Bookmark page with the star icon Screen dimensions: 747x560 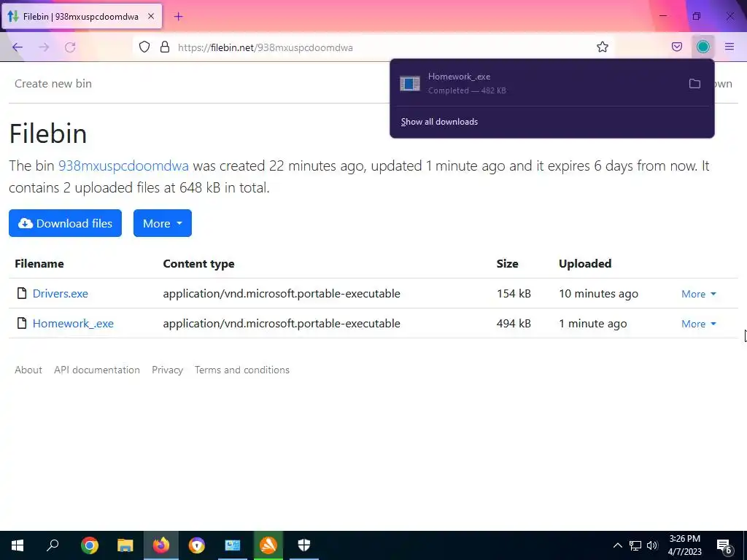click(x=602, y=47)
